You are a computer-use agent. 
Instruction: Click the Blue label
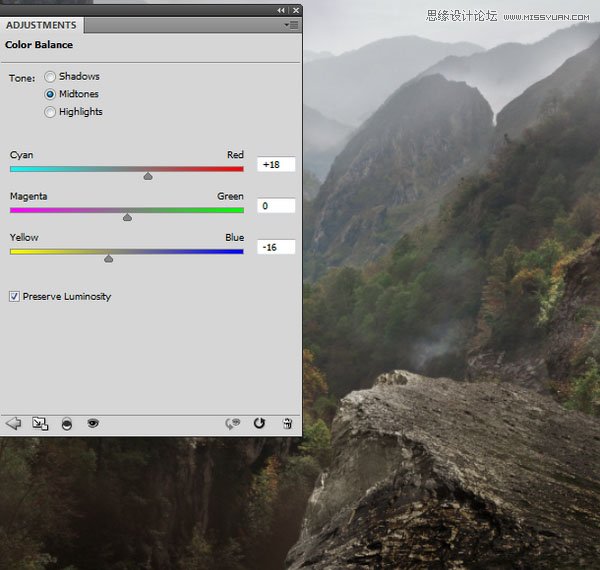[x=235, y=238]
